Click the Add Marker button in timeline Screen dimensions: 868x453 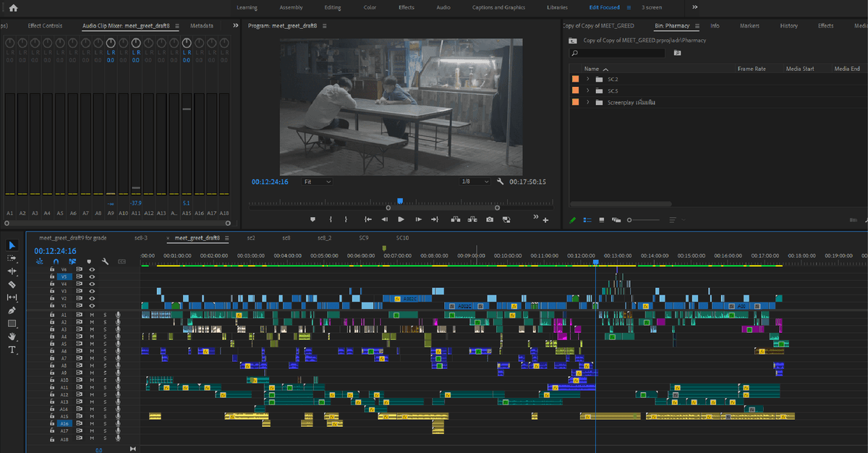[x=89, y=261]
